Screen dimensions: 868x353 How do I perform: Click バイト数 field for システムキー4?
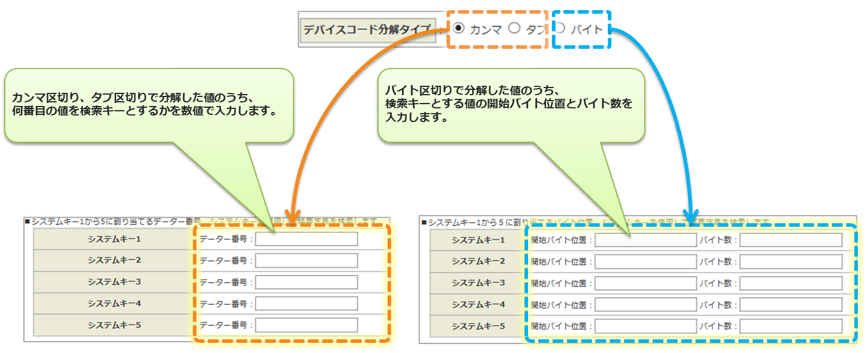pos(791,305)
